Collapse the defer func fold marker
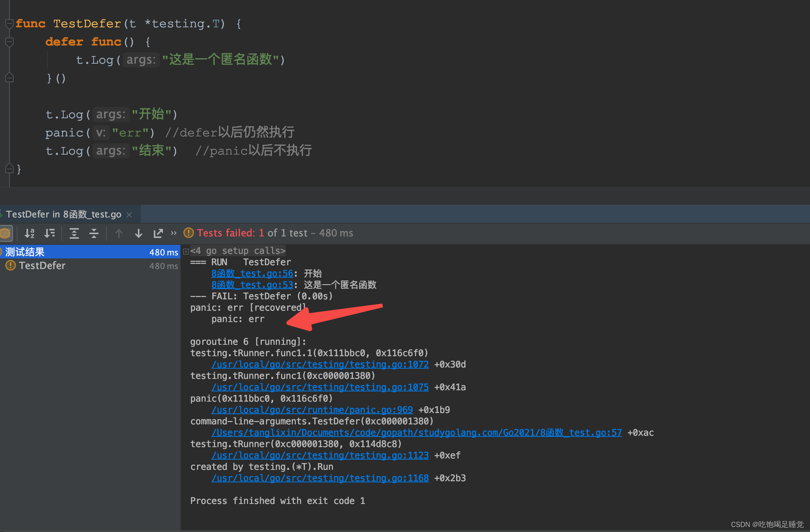This screenshot has height=532, width=810. pos(9,42)
